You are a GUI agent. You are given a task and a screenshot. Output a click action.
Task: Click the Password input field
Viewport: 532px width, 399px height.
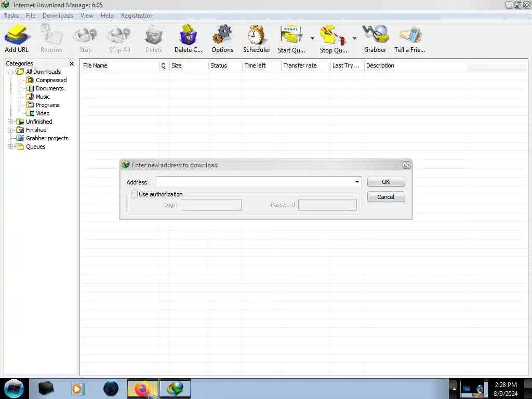coord(327,205)
